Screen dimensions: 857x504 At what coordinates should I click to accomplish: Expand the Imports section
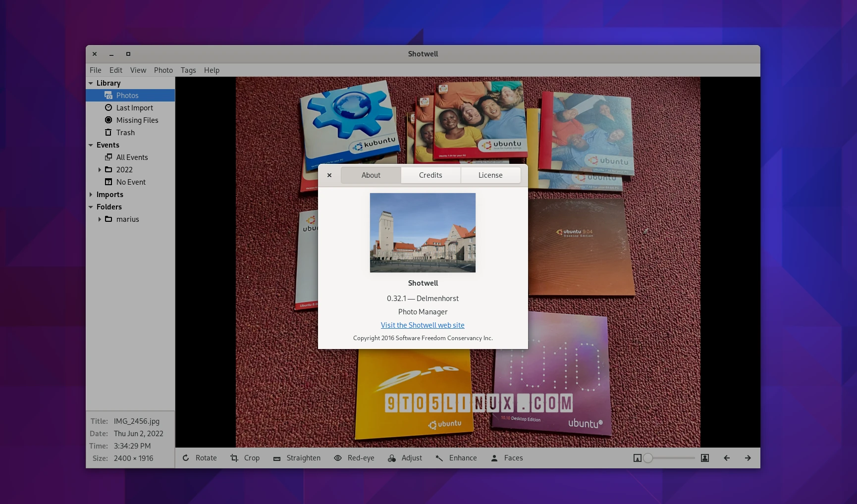[91, 195]
